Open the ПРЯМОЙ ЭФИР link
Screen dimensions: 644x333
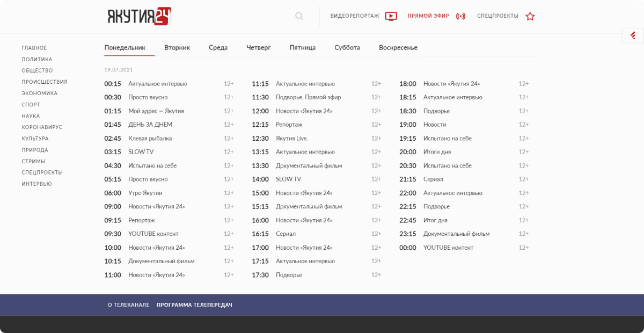coord(428,16)
